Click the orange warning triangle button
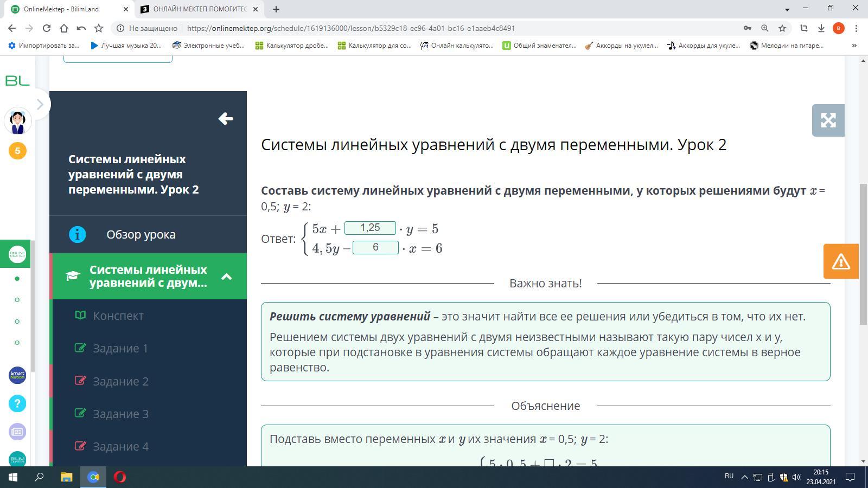 click(x=841, y=261)
